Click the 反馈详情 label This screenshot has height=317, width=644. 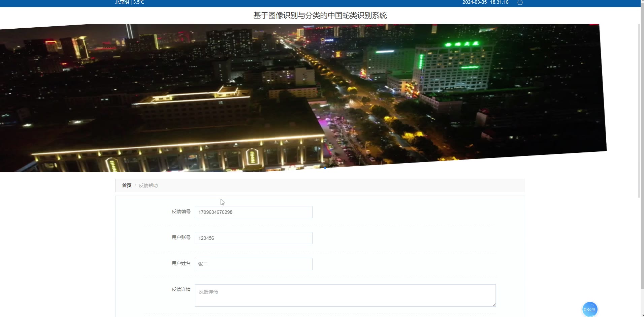click(181, 289)
